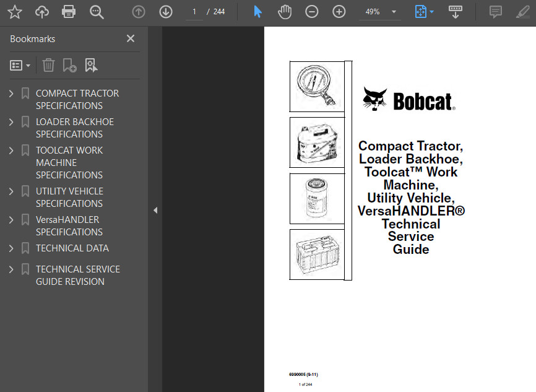Open VersaHANDLER SPECIFICATIONS bookmark
This screenshot has height=392, width=536.
pyautogui.click(x=69, y=226)
